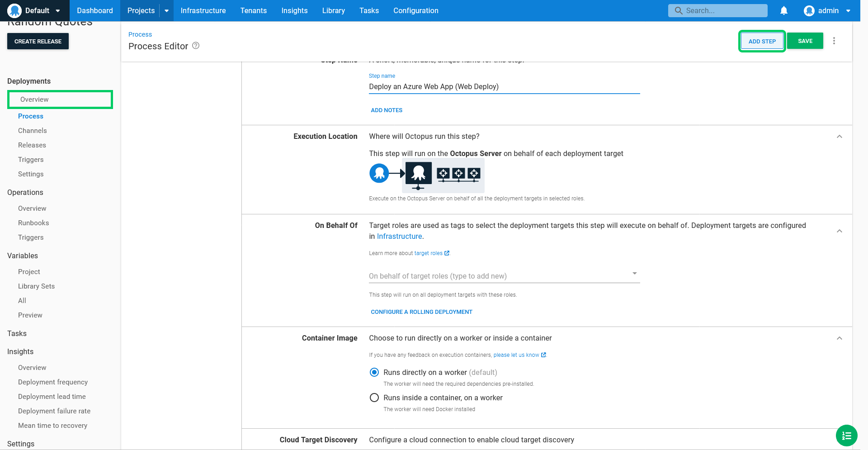Open the Default space switcher dropdown
Viewport: 868px width, 450px height.
[58, 11]
